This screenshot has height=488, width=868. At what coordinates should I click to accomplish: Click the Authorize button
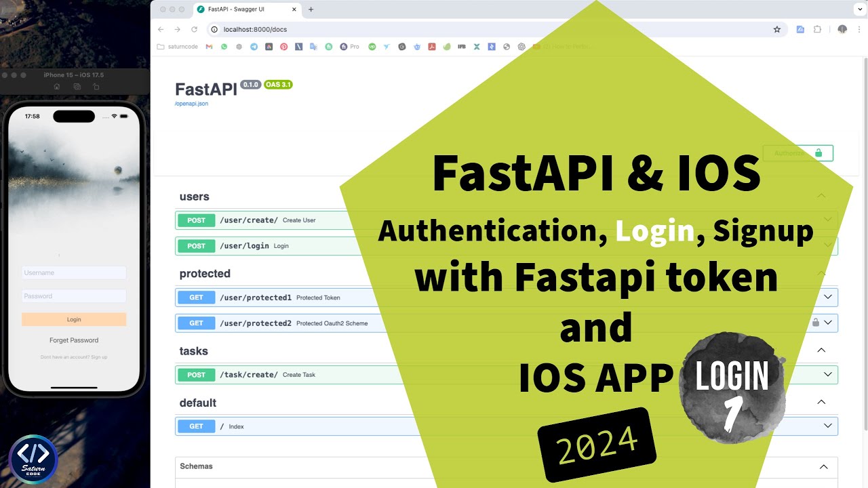coord(798,153)
